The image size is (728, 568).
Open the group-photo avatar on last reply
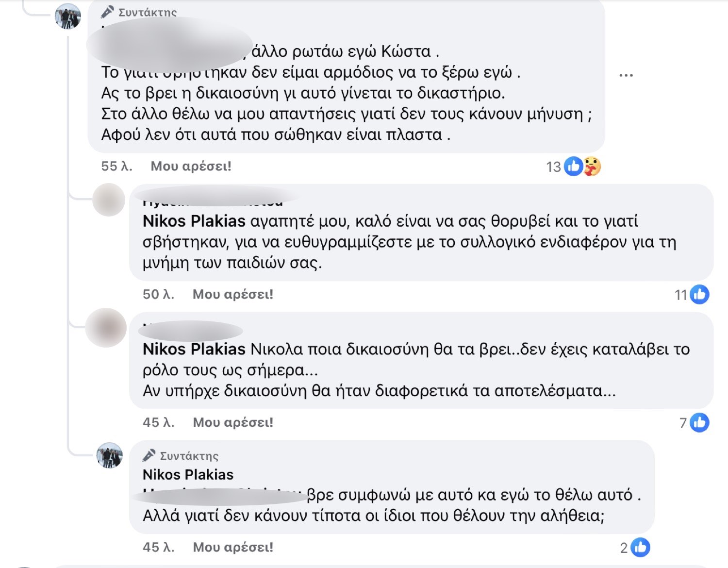tap(110, 455)
